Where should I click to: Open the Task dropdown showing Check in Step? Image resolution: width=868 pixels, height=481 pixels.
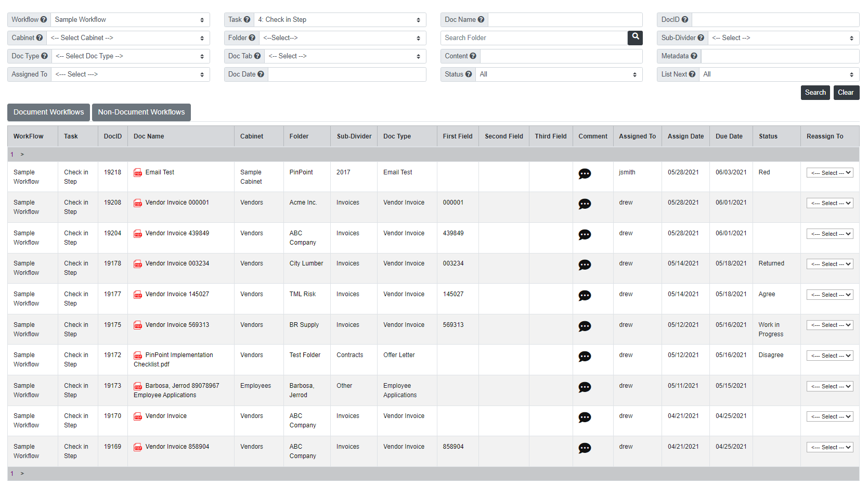pyautogui.click(x=340, y=20)
